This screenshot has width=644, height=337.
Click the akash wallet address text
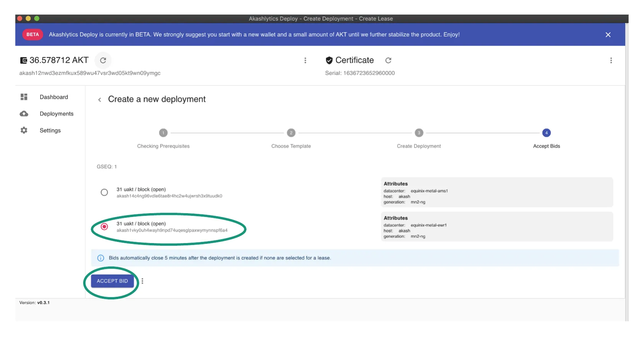(90, 73)
